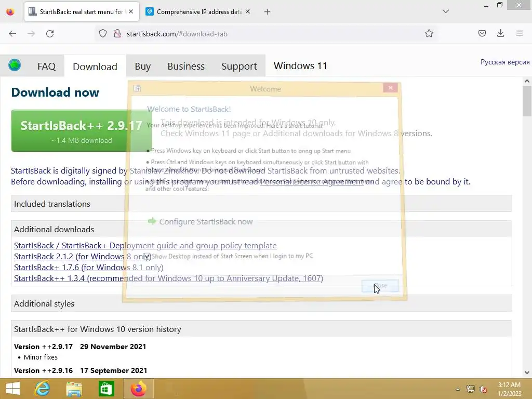Open StartIsBack+ 1.7.6 for Windows 8.1 link
532x399 pixels.
(88, 267)
